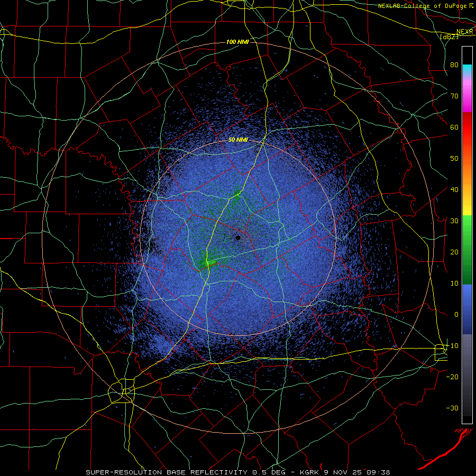Click the 09:38 timestamp in the caption
Image resolution: width=476 pixels, height=476 pixels.
pos(379,472)
